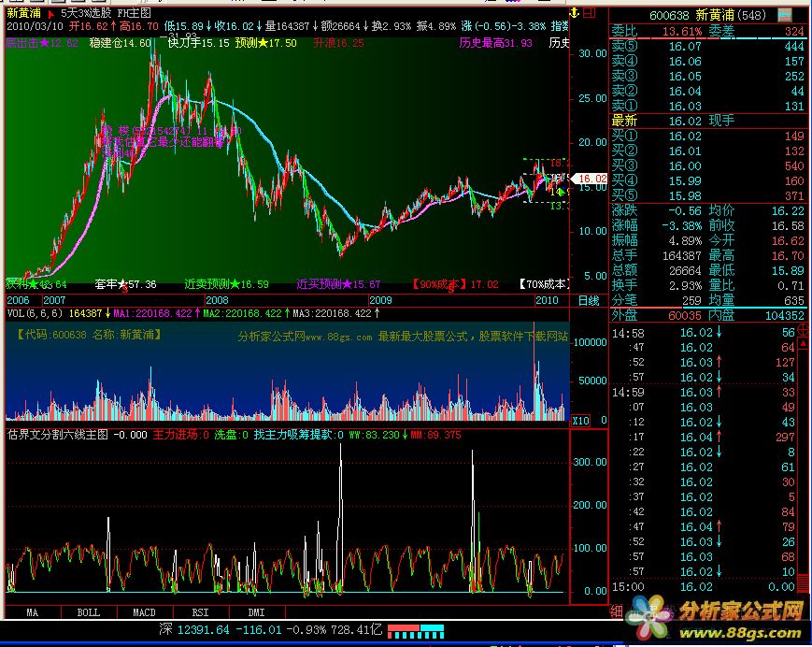Select the 买② 16.01 bid row
The image size is (812, 647).
(x=707, y=151)
